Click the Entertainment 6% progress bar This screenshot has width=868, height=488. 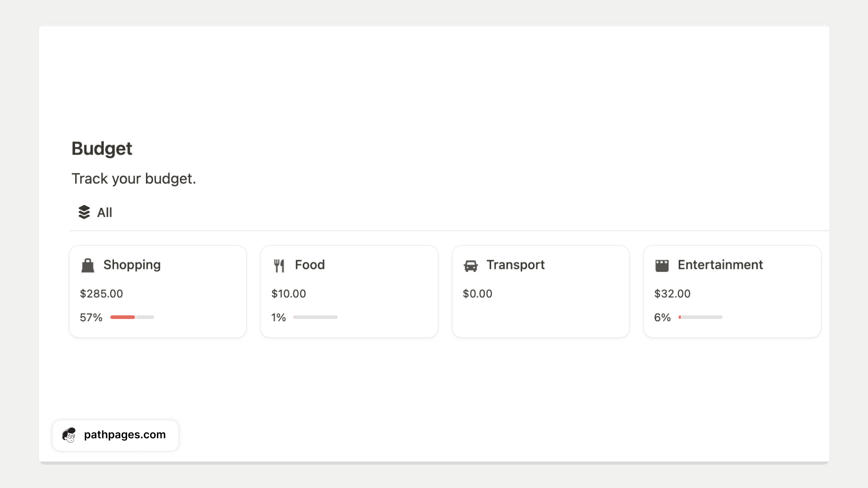700,317
